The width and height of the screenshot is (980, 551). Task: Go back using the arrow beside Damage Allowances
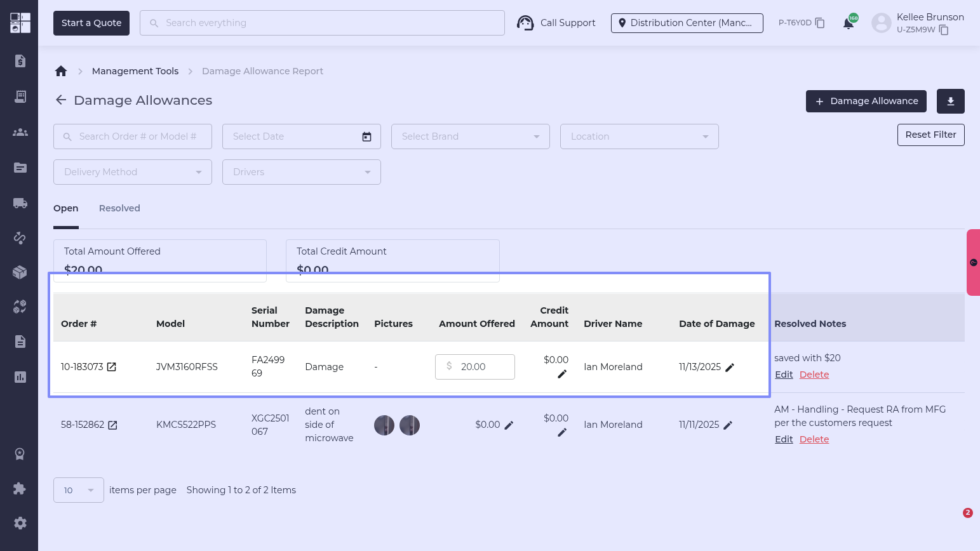[61, 100]
